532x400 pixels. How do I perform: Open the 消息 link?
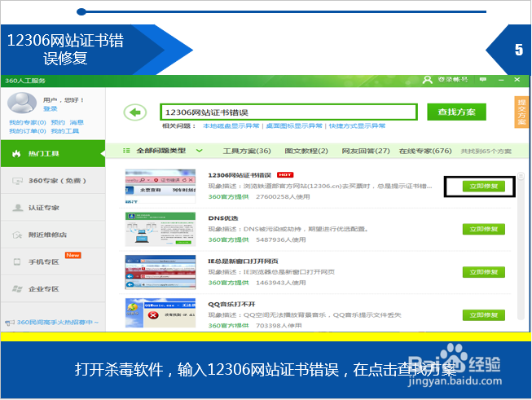[x=77, y=122]
